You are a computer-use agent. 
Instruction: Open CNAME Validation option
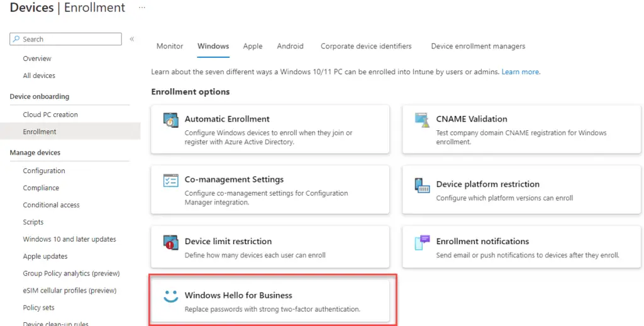[521, 130]
